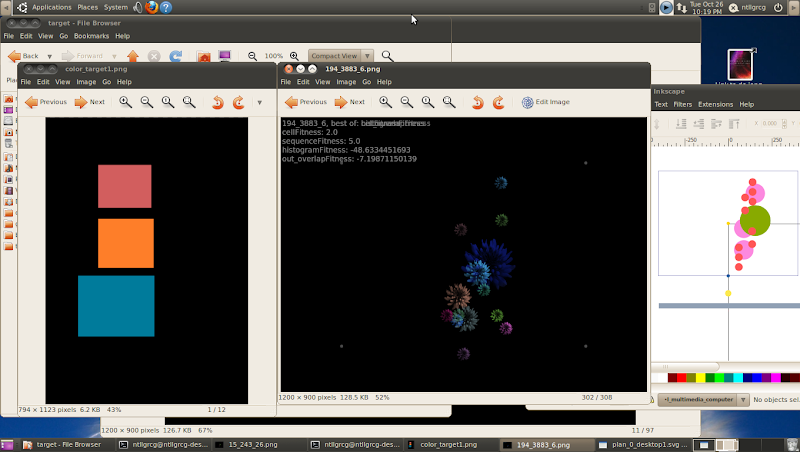Open Filters menu in Inkscape

pyautogui.click(x=683, y=104)
